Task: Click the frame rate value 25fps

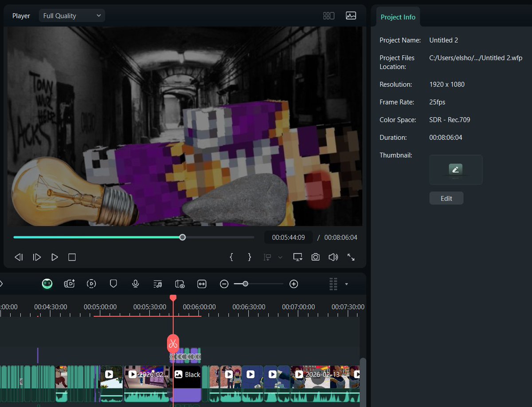Action: 437,102
